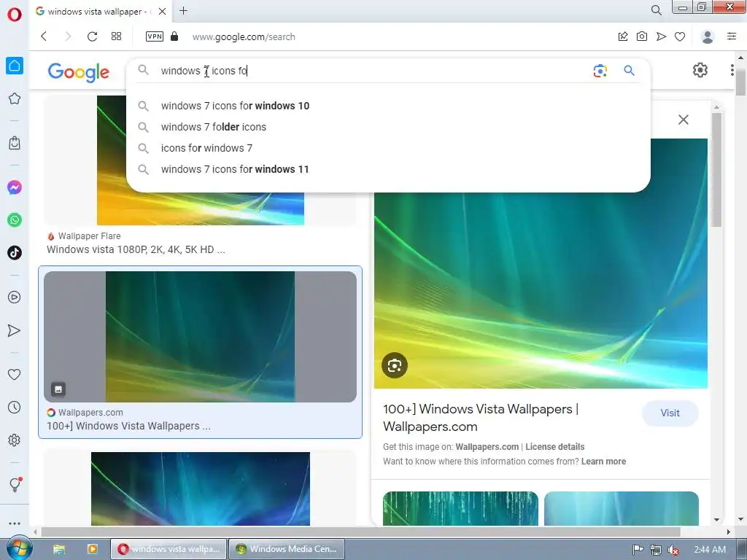Open sidebar three-dots more menu

click(x=15, y=524)
